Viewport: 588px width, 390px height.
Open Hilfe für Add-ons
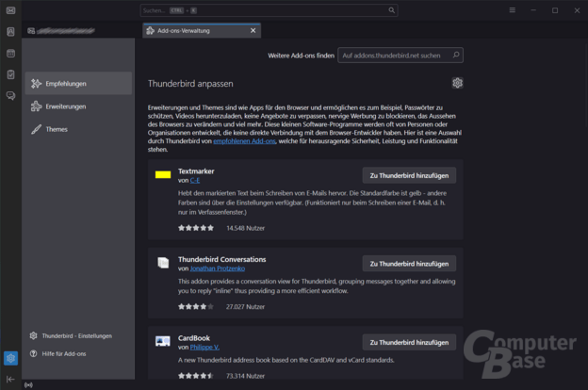pos(58,353)
